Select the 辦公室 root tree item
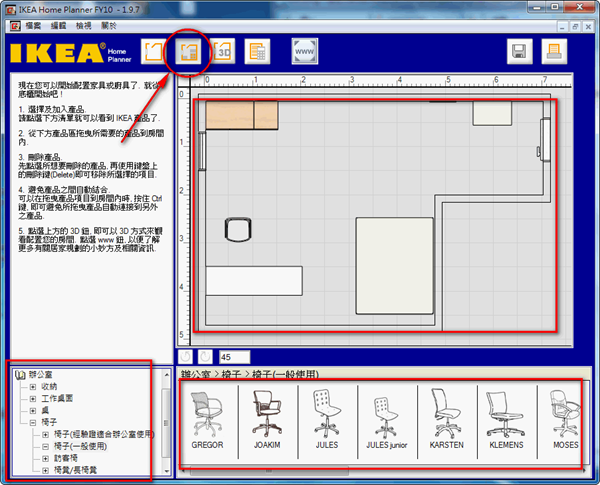Viewport: 600px width, 485px height. point(41,375)
